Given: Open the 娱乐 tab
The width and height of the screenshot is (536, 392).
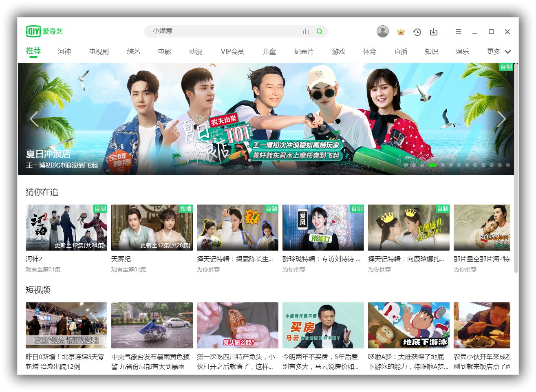Looking at the screenshot, I should (463, 52).
